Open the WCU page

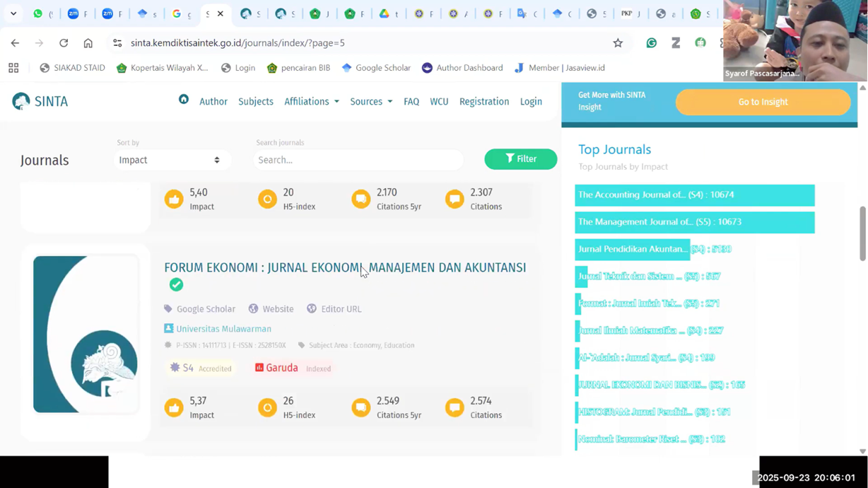(x=439, y=101)
